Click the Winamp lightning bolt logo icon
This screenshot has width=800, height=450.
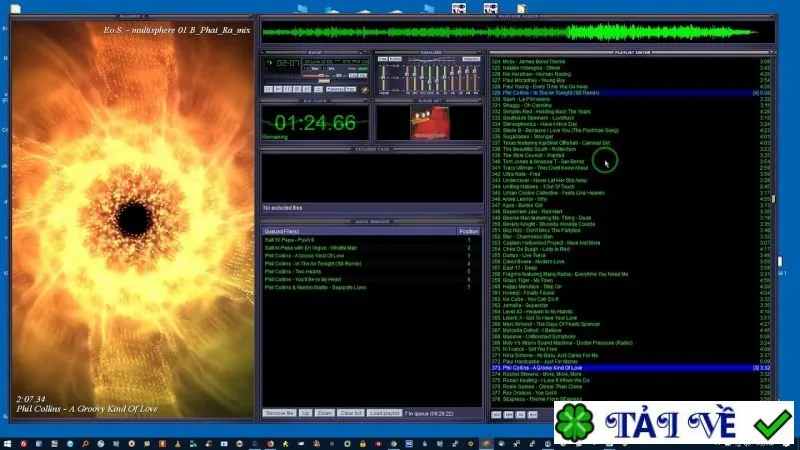[364, 90]
